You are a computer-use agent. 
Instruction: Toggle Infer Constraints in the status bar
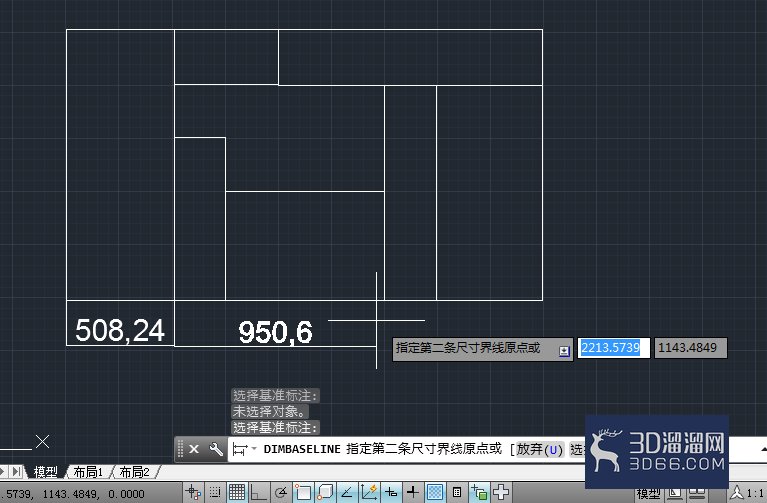(x=192, y=492)
